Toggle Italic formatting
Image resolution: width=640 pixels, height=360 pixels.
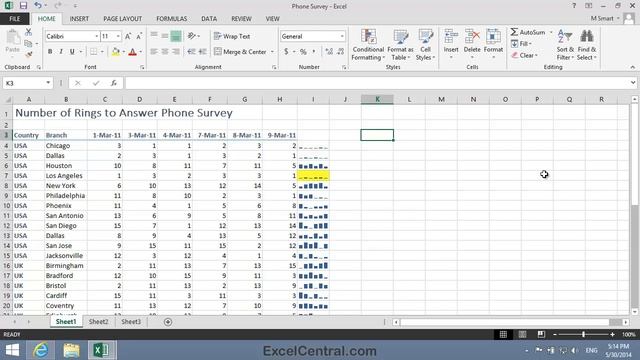tap(61, 52)
